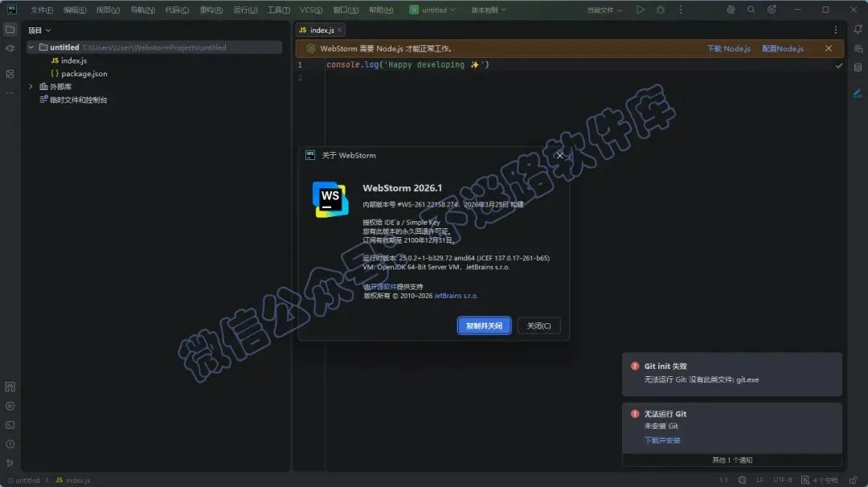Open the Database icon in right sidebar
Viewport: 868px width, 487px height.
(x=858, y=68)
